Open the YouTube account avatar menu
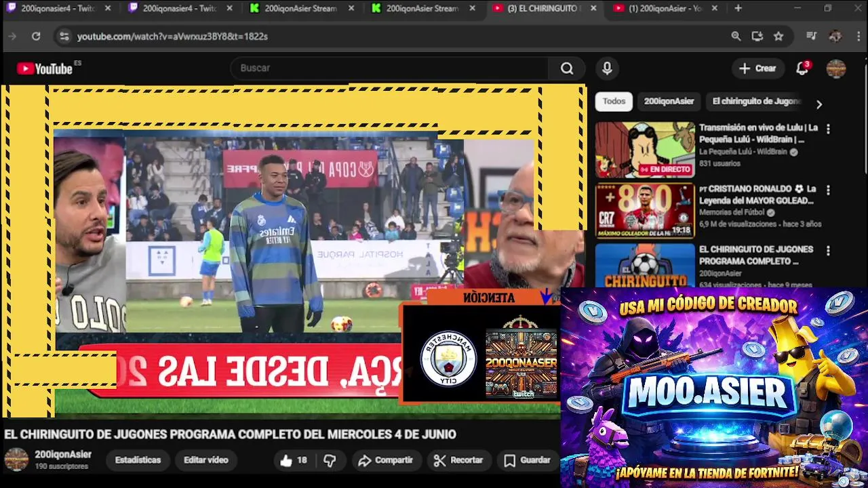The image size is (868, 488). [836, 68]
